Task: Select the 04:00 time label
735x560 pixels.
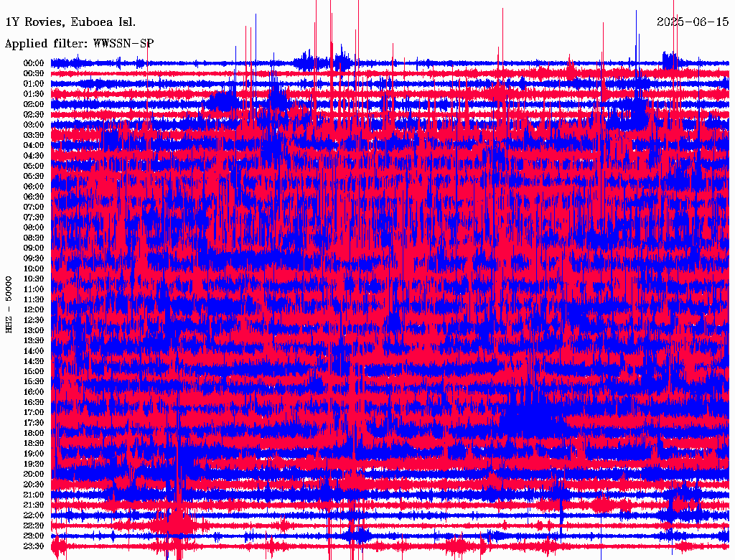Action: 34,146
